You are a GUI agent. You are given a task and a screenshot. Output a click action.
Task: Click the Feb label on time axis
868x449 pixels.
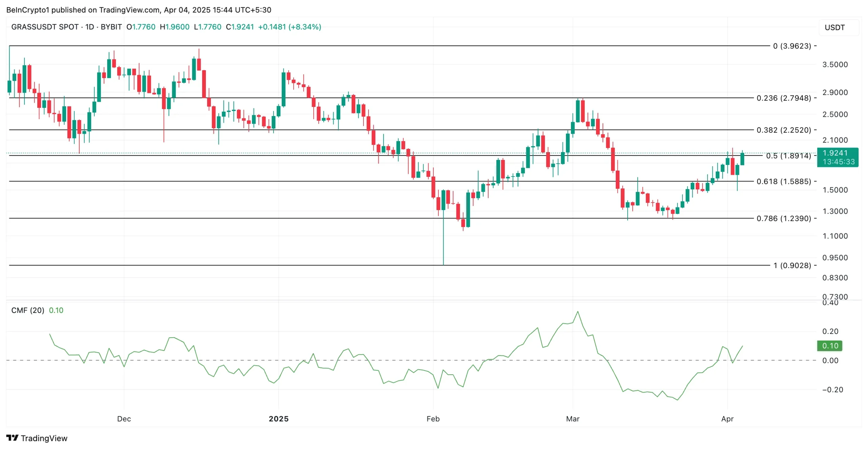coord(433,418)
